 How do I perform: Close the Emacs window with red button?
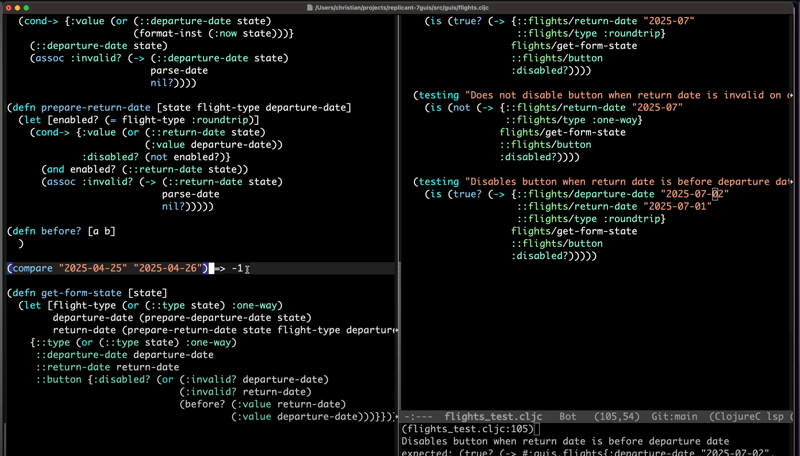tap(8, 7)
